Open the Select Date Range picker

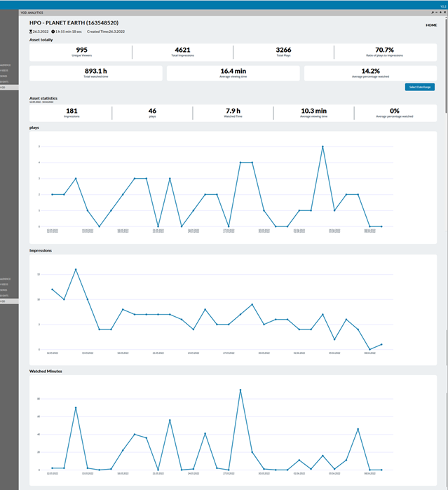[x=421, y=87]
